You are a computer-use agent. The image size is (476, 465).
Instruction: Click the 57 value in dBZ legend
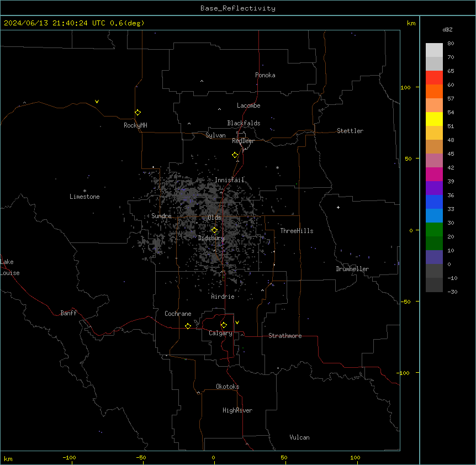tap(451, 98)
